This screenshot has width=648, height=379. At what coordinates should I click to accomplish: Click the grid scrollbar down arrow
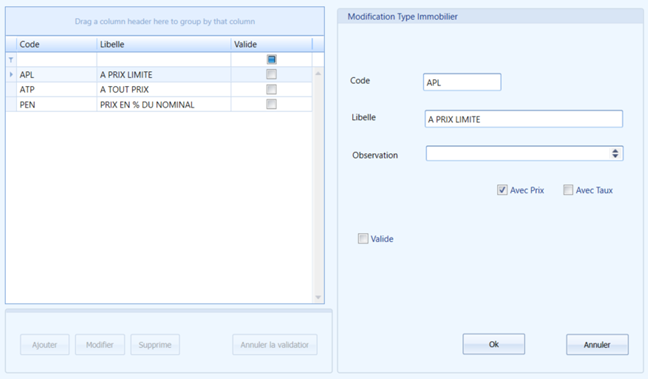point(318,297)
